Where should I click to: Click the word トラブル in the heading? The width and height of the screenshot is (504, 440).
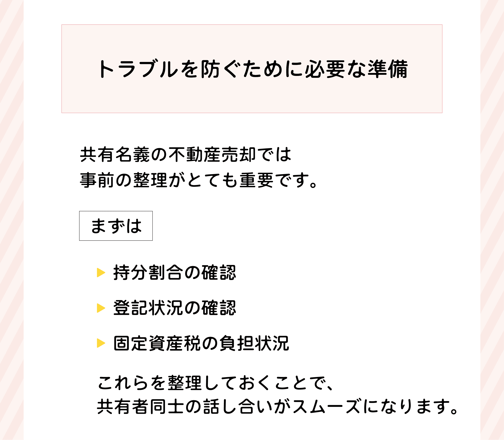(138, 69)
